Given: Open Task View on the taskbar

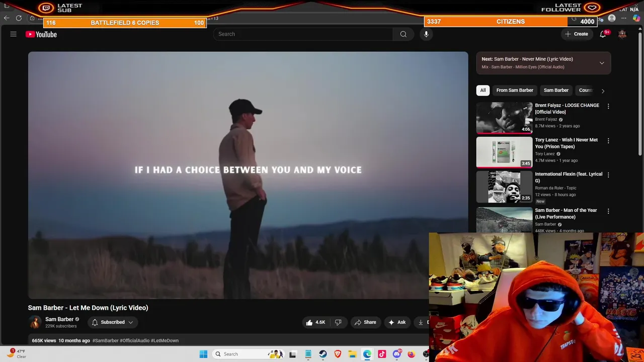Looking at the screenshot, I should (293, 354).
